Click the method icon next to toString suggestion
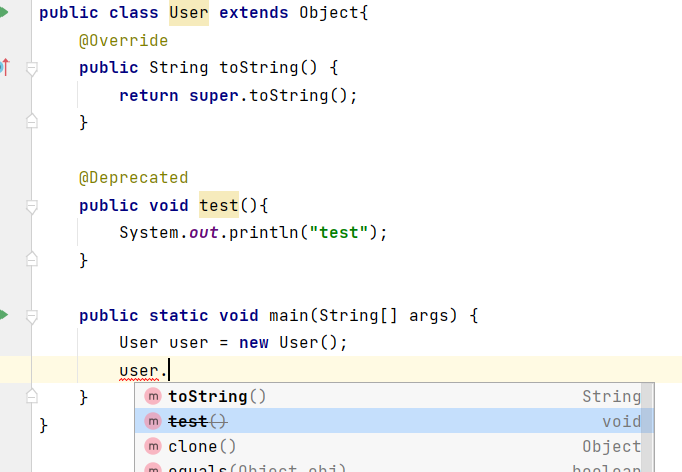 (x=152, y=396)
